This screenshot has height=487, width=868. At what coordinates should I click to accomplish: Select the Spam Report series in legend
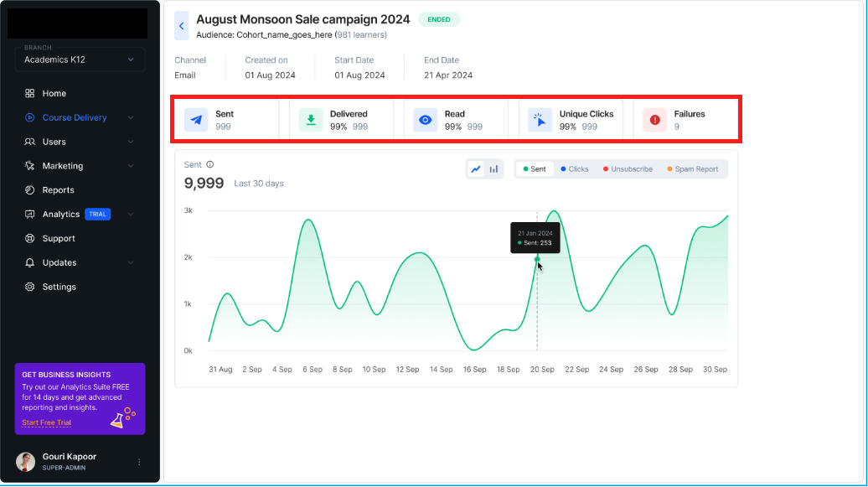click(693, 169)
